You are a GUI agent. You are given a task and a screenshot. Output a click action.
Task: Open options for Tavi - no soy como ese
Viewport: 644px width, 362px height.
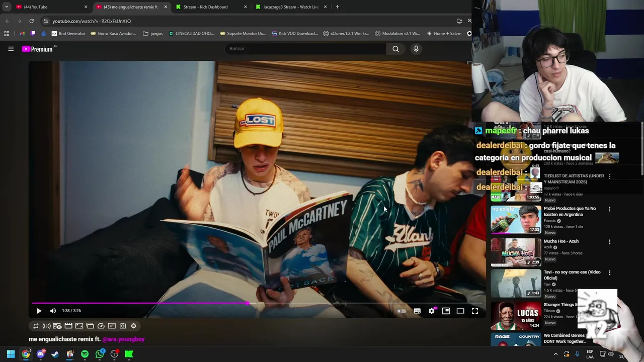pyautogui.click(x=610, y=273)
